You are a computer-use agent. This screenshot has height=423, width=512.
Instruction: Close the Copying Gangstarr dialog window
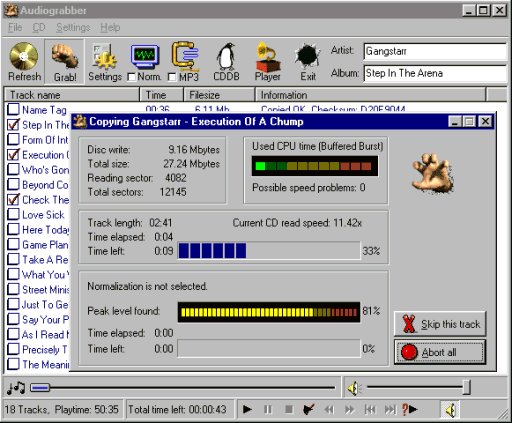point(485,121)
